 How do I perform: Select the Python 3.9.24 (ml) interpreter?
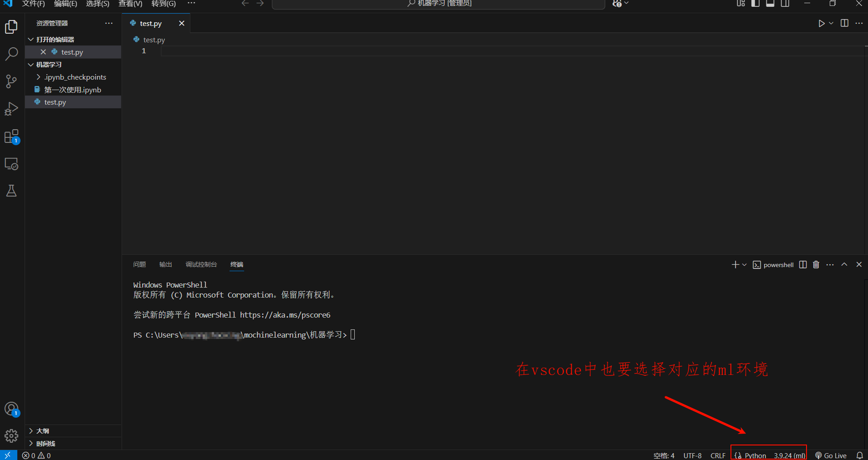(789, 455)
